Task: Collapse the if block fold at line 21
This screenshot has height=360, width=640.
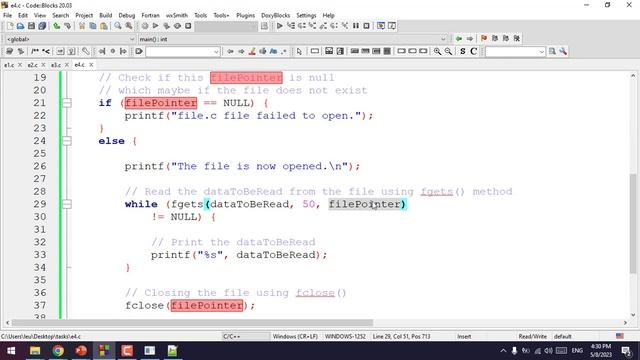Action: [67, 103]
